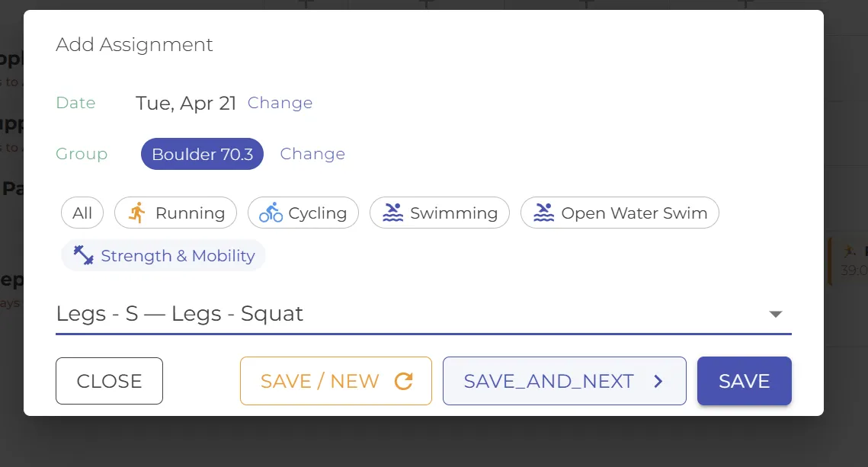
Task: Click SAVE_AND_NEXT to continue
Action: click(x=564, y=381)
